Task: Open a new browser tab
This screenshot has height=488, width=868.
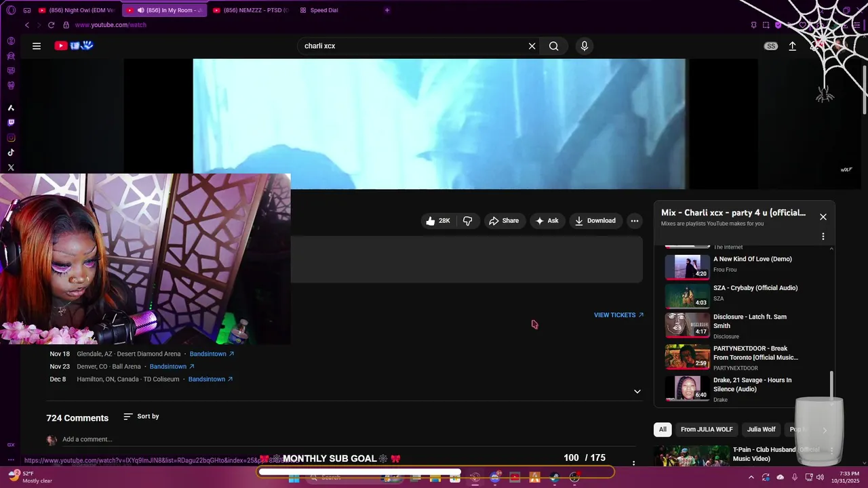Action: click(387, 10)
